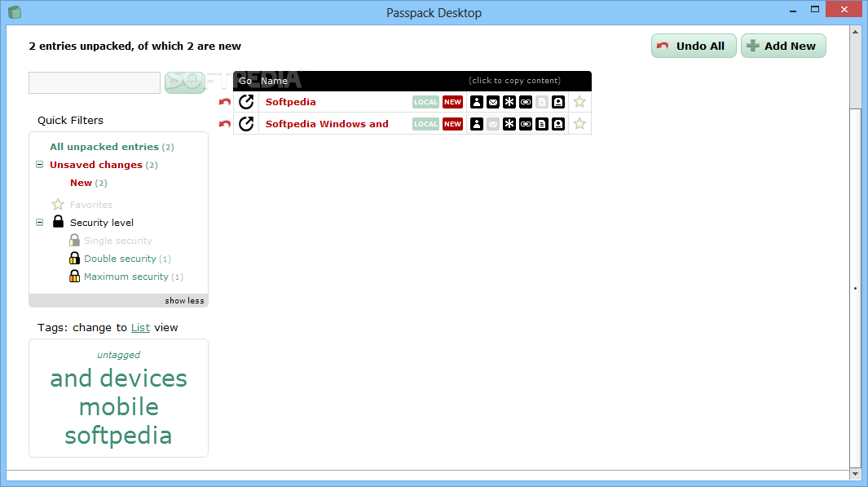Copy notes of Softpedia Windows and entry

[542, 124]
